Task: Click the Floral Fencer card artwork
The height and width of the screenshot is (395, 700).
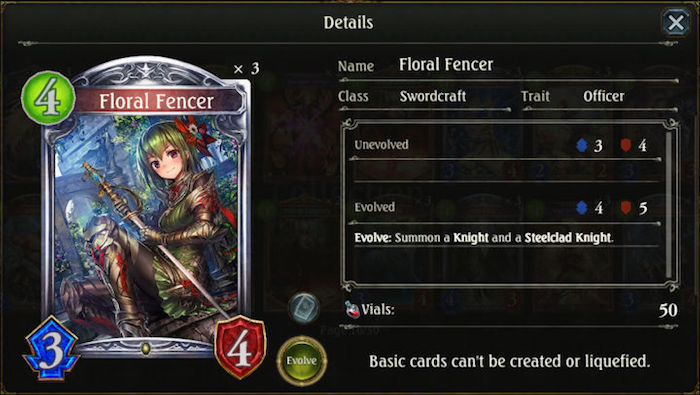Action: [x=147, y=223]
